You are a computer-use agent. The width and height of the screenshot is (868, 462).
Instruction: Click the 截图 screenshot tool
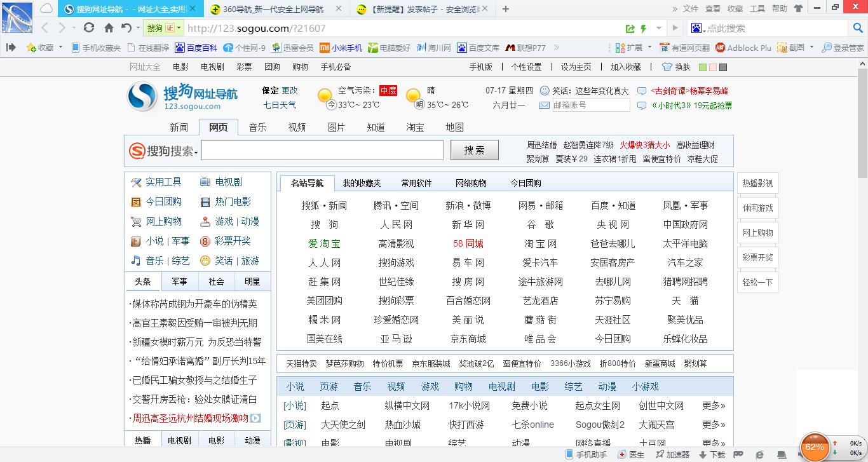click(792, 48)
